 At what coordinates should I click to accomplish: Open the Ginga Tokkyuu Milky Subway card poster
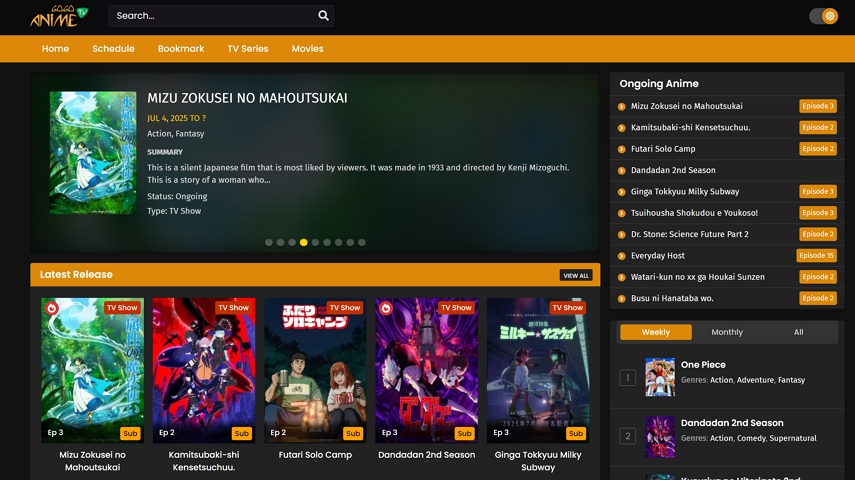pyautogui.click(x=538, y=370)
